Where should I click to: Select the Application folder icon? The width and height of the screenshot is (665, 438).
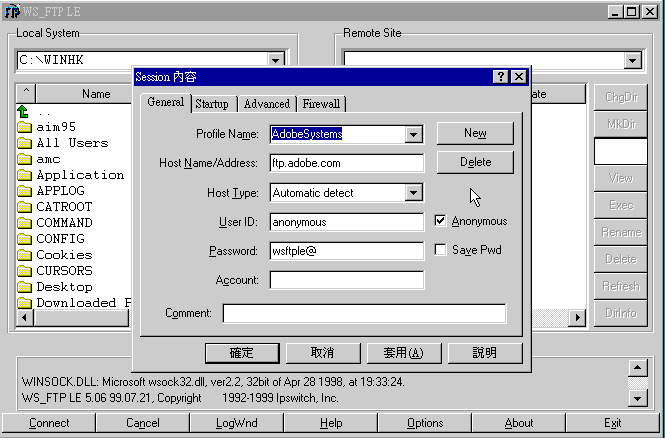(x=24, y=175)
